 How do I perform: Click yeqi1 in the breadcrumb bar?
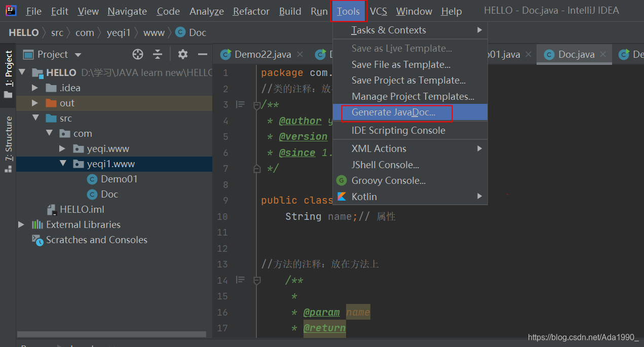pyautogui.click(x=119, y=32)
